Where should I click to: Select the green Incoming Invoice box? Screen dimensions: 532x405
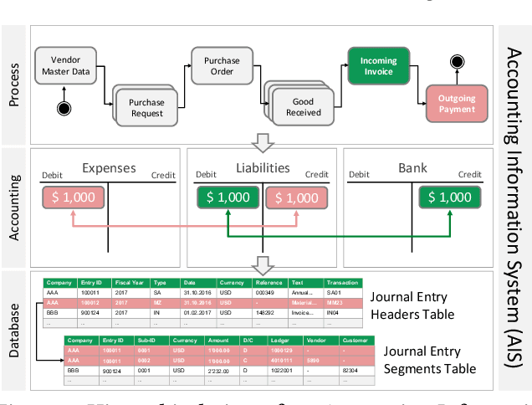[x=378, y=67]
